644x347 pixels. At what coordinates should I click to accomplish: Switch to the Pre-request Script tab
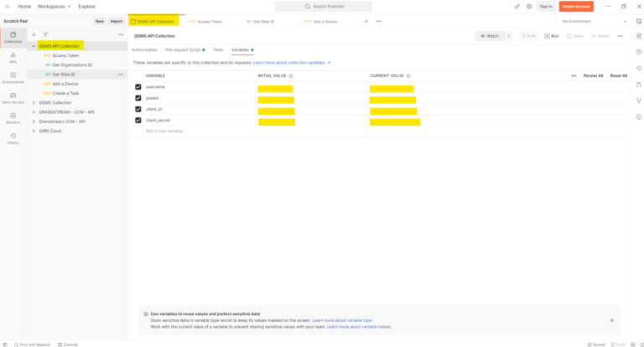click(185, 49)
